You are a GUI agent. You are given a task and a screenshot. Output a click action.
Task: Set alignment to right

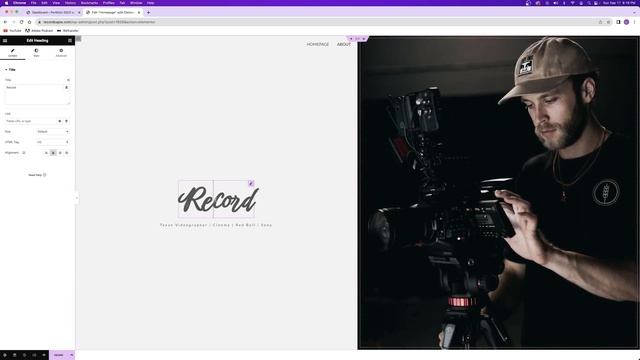coord(60,153)
